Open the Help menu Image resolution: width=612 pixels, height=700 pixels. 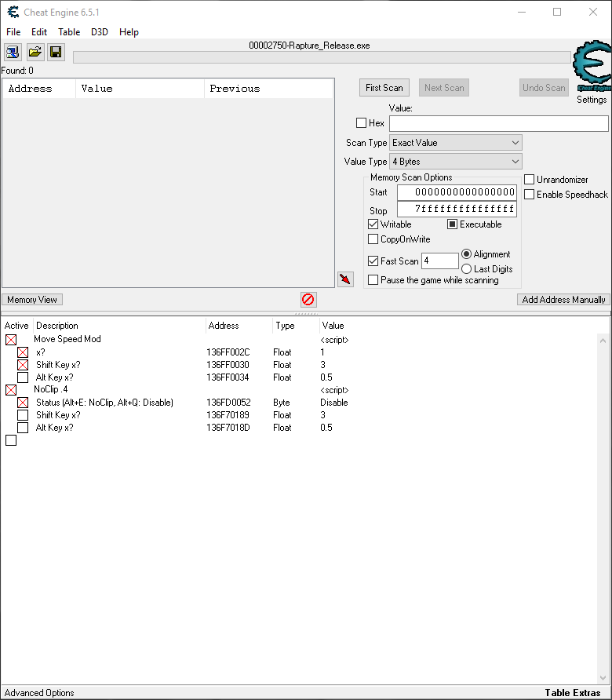(x=129, y=32)
